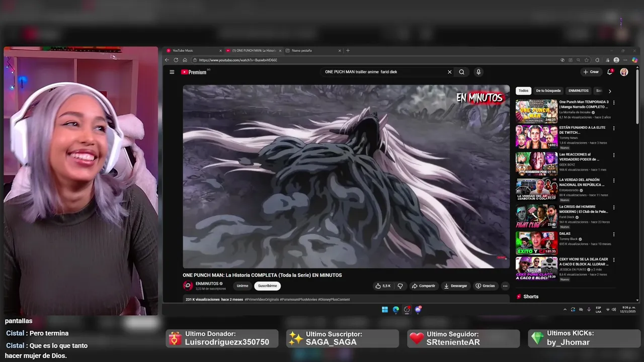Go to the YouTube Premium home logo
This screenshot has height=362, width=644.
point(194,72)
